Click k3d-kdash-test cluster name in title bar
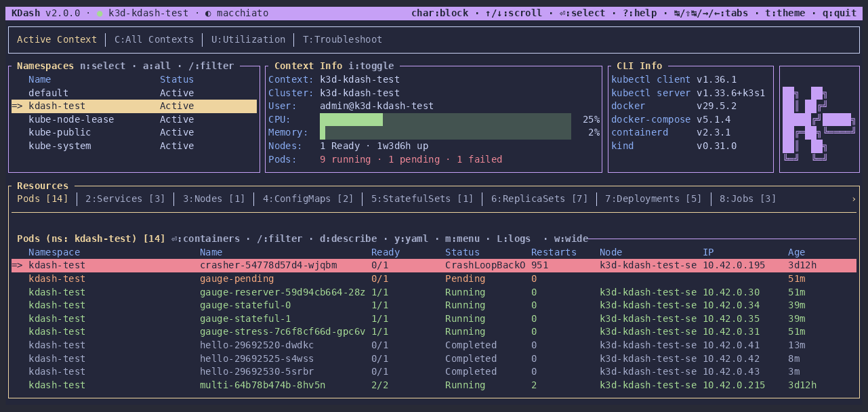 148,13
